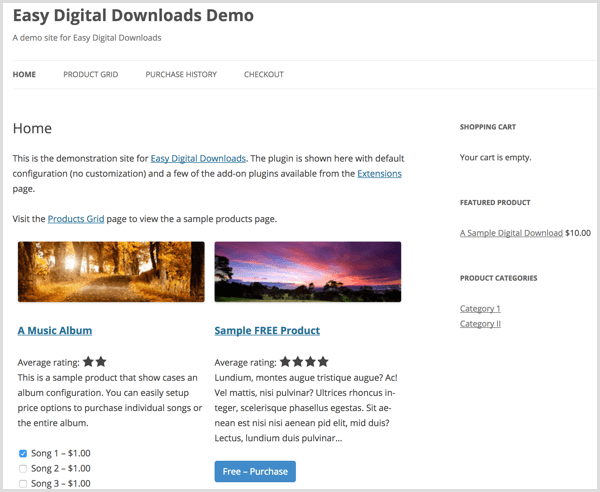Select the Category II link
600x492 pixels.
(x=480, y=324)
